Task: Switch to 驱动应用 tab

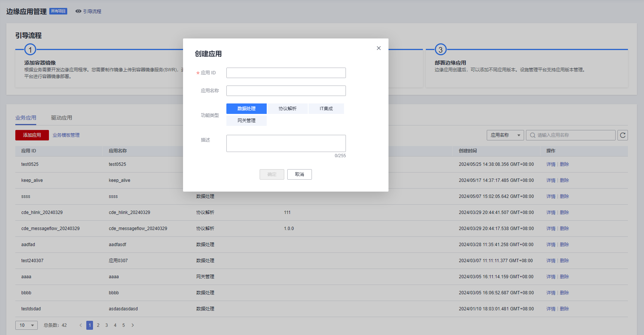Action: point(62,118)
